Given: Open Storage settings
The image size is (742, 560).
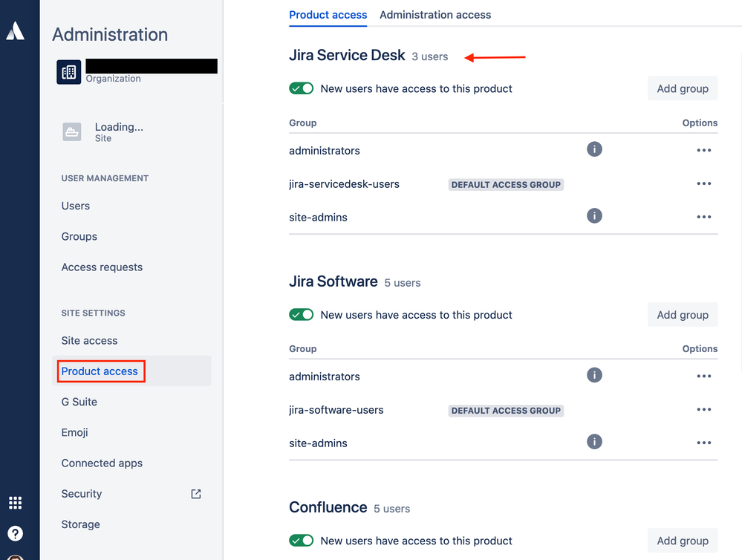Looking at the screenshot, I should pyautogui.click(x=80, y=524).
